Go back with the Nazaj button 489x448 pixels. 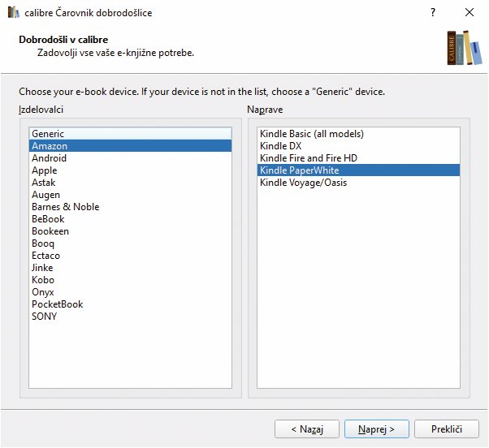[x=307, y=429]
